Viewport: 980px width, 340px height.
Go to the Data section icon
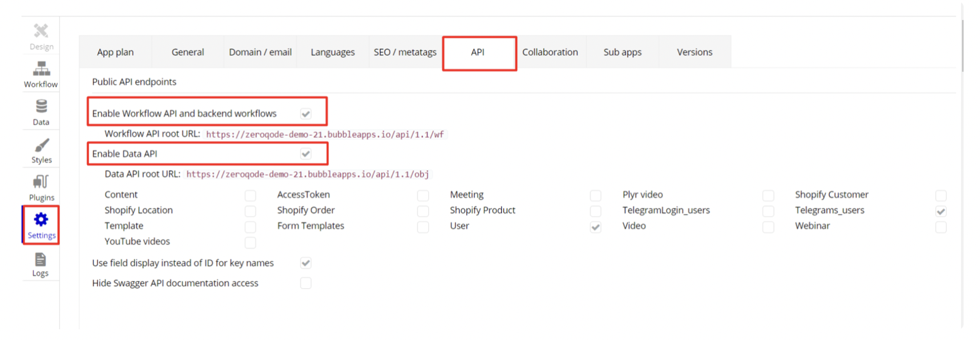[x=41, y=107]
